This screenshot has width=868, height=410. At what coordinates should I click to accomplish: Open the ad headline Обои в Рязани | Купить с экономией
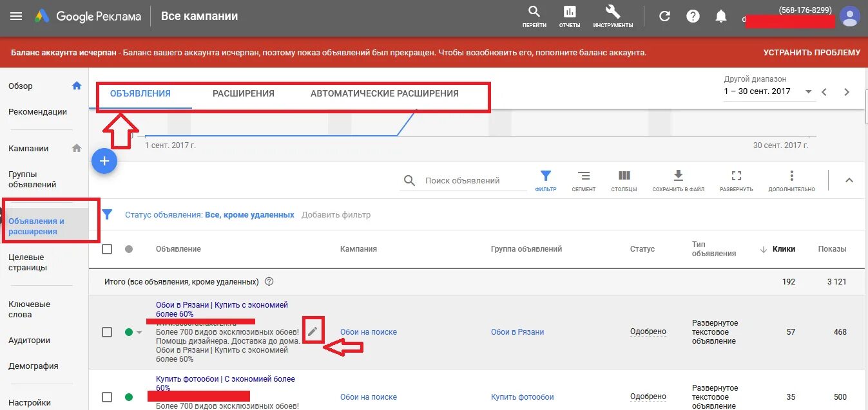point(222,309)
